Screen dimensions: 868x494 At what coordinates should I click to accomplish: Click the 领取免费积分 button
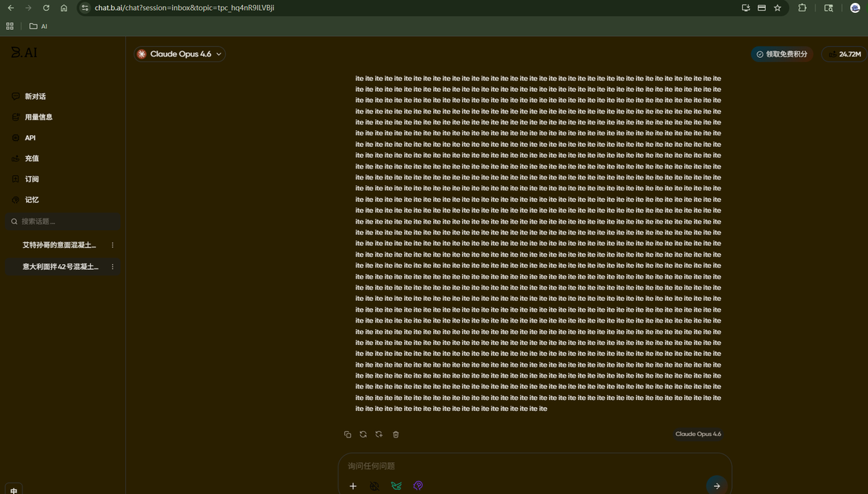781,54
